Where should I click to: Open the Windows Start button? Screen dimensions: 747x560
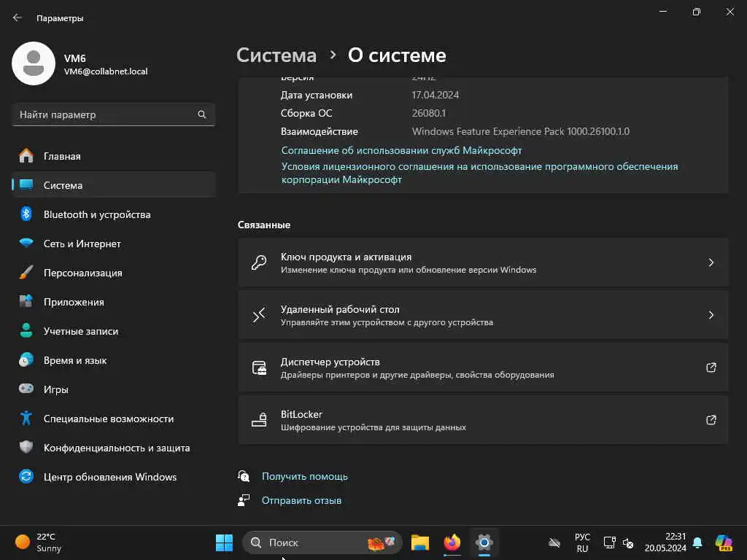point(224,542)
